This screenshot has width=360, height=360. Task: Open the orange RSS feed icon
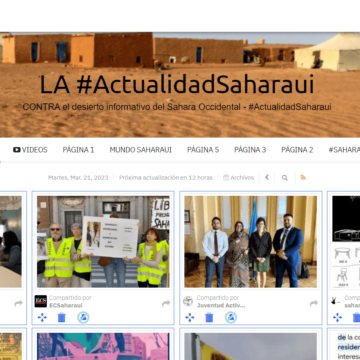tap(303, 177)
